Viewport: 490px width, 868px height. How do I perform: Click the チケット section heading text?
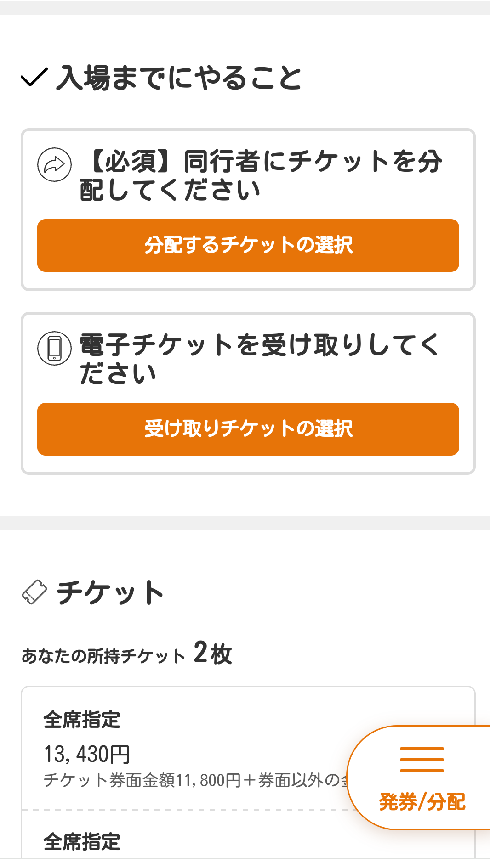pyautogui.click(x=110, y=592)
